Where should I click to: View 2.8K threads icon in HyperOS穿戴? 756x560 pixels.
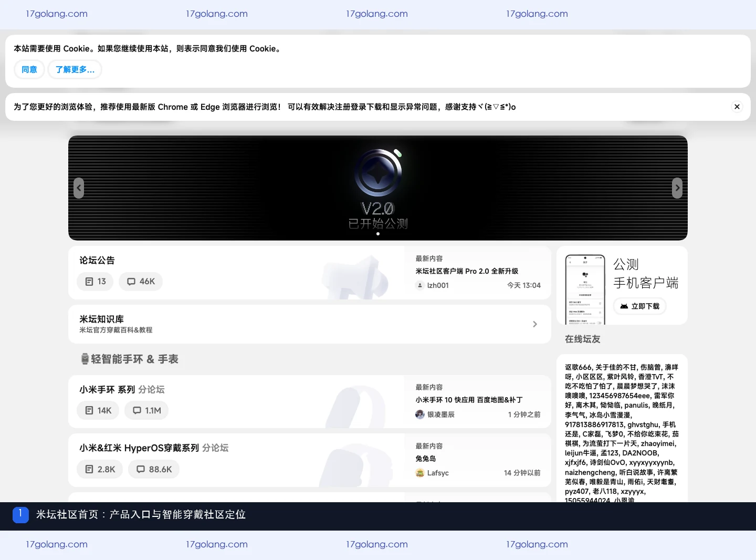coord(89,469)
